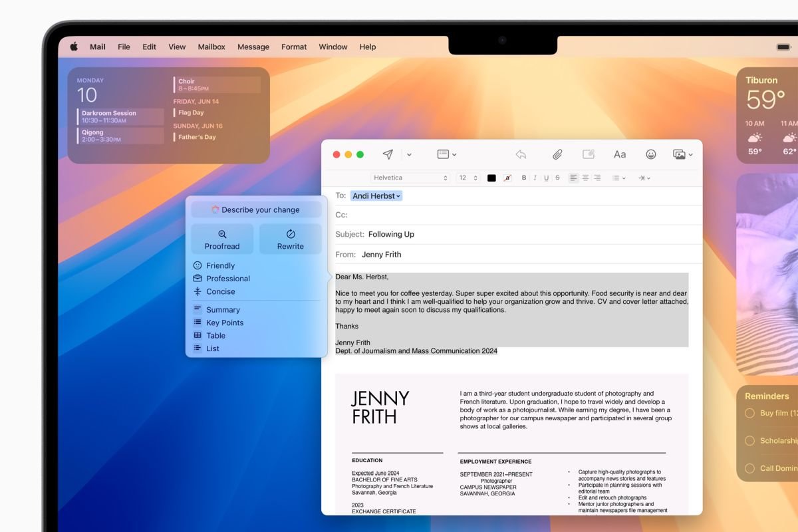Open the Message menu
The height and width of the screenshot is (532, 798).
pos(253,47)
